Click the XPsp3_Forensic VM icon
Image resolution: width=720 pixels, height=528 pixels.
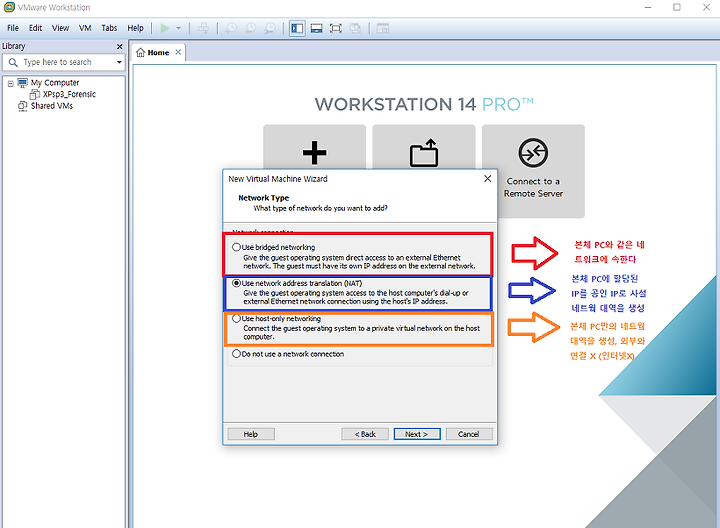35,95
